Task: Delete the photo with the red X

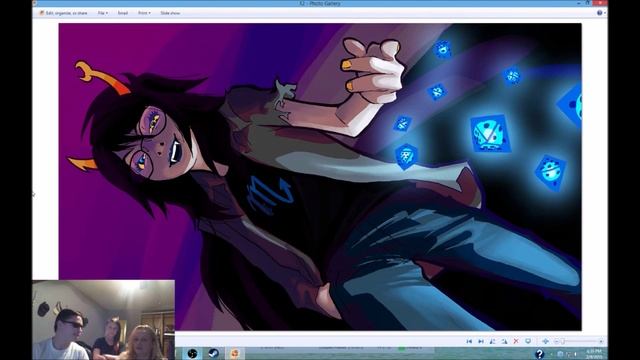Action: (x=516, y=341)
